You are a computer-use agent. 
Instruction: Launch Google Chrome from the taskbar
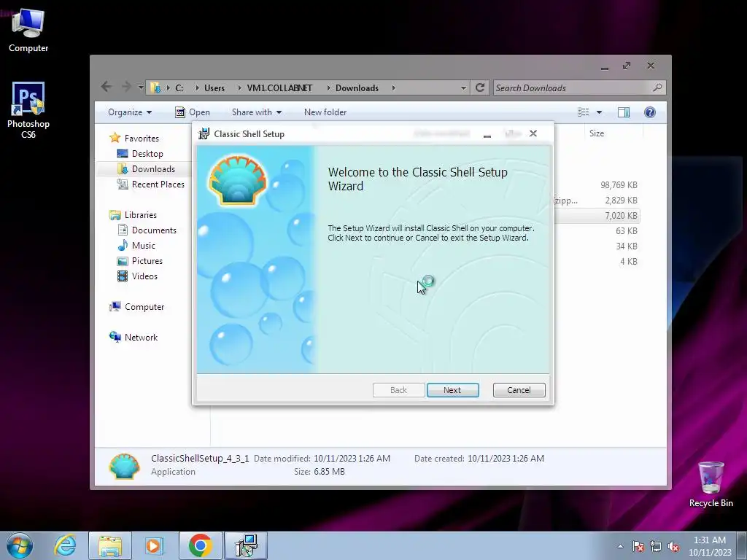pyautogui.click(x=200, y=545)
